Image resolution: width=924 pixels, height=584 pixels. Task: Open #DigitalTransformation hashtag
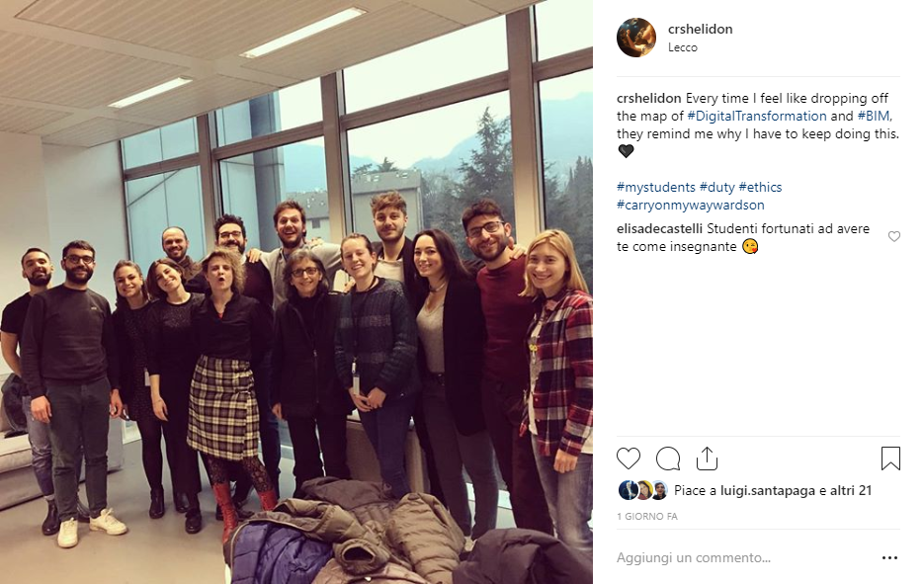tap(757, 116)
